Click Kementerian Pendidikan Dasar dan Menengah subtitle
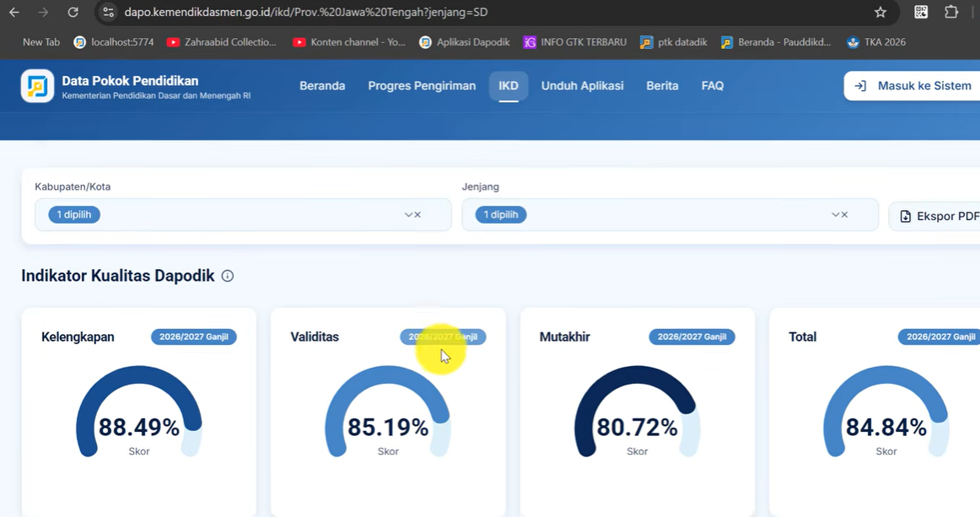980x528 pixels. point(156,96)
